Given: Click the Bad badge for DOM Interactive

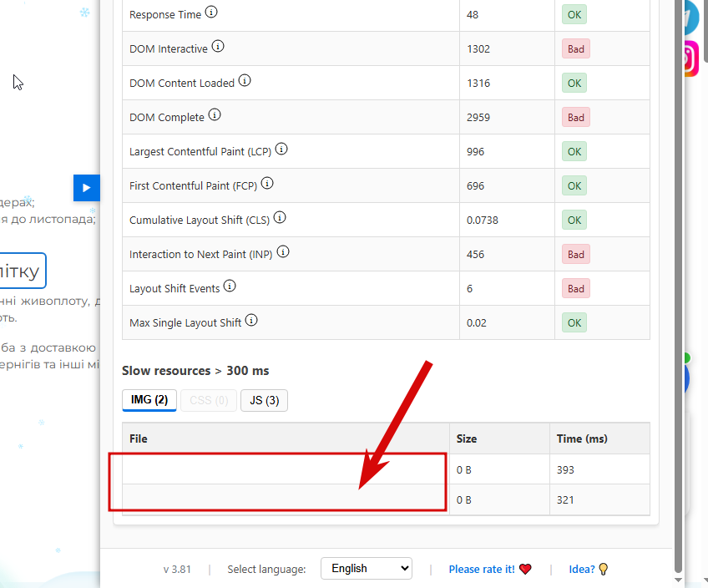Looking at the screenshot, I should (576, 48).
